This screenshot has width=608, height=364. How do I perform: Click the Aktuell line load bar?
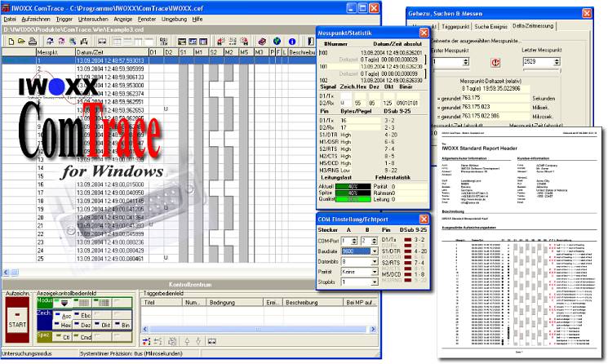click(x=353, y=186)
